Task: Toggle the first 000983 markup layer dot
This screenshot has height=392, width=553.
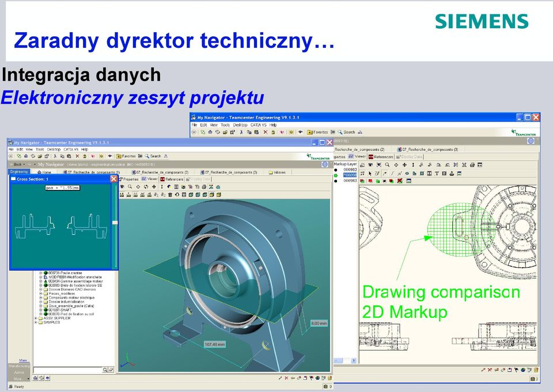Action: tap(335, 170)
